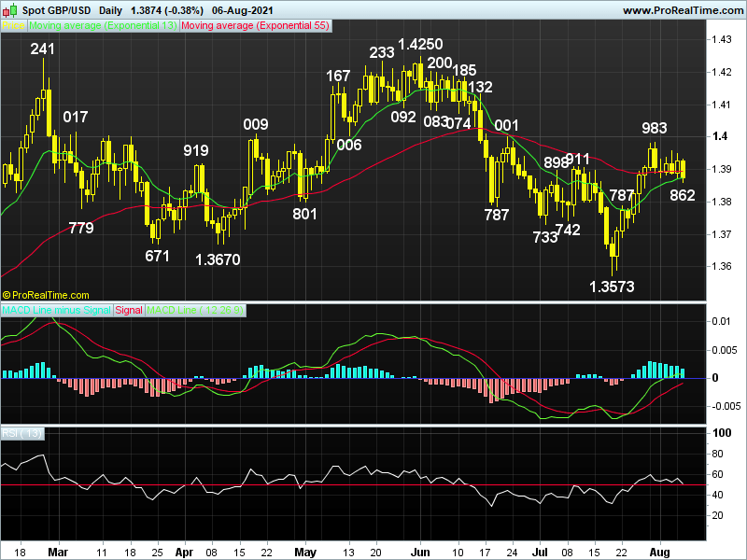
Task: Click the © ProRealTime.com watermark
Action: [47, 295]
